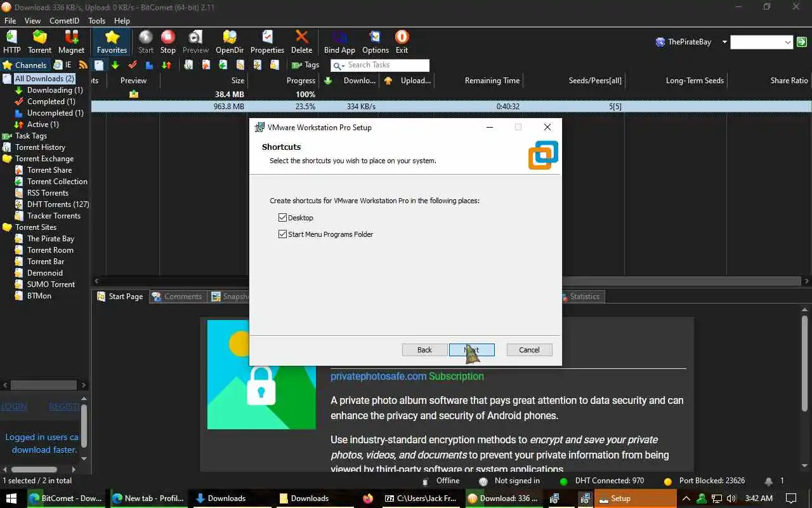Open the Search Tasks magnifier dropdown
This screenshot has height=508, width=812.
point(339,65)
